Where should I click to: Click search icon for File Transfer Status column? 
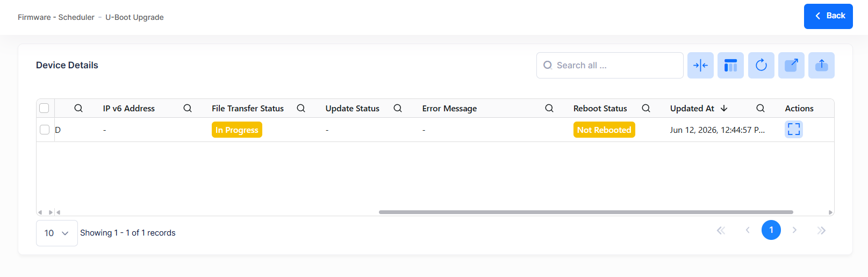301,108
